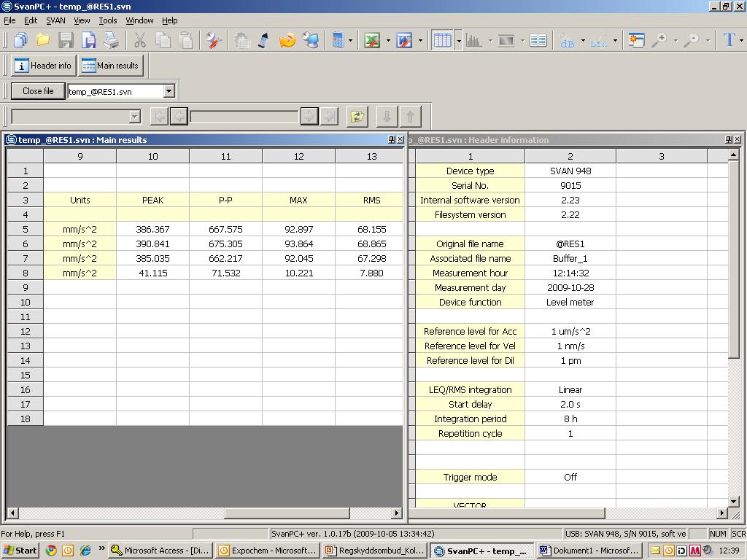Click the Close file button

[x=38, y=91]
